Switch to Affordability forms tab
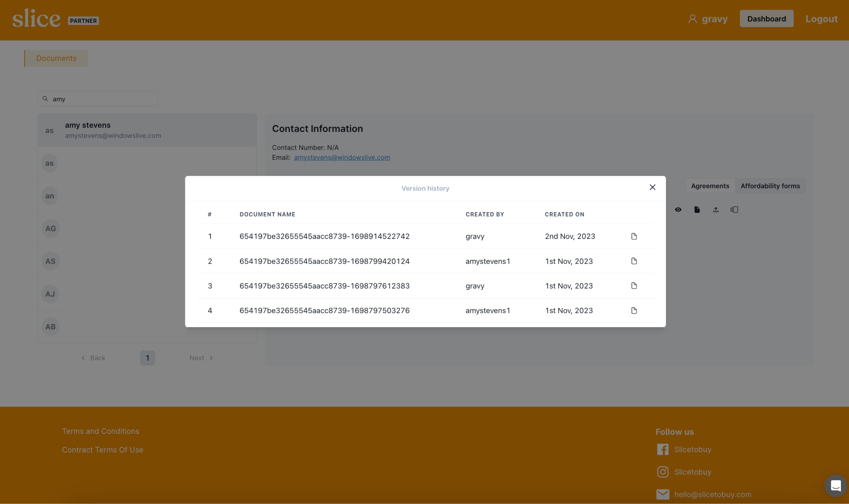Screen dimensions: 849x504 tap(770, 186)
